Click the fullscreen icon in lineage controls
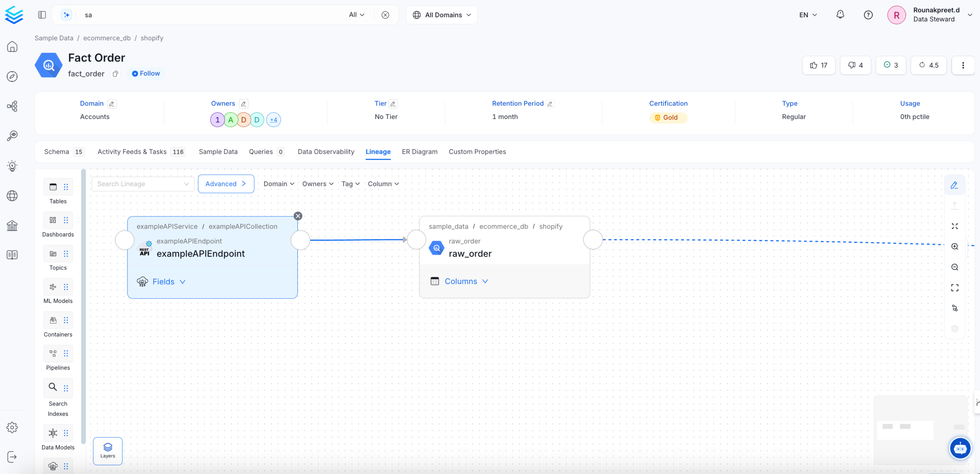 coord(955,288)
